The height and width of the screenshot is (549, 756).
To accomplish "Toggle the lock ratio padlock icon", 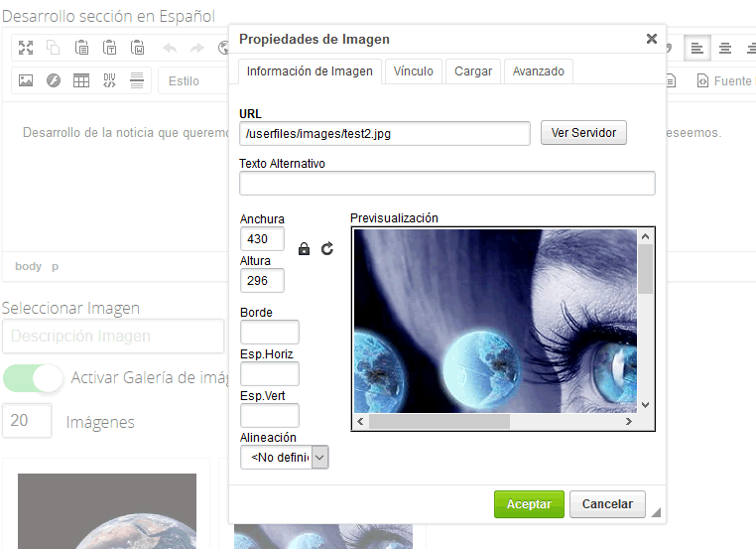I will pyautogui.click(x=304, y=249).
